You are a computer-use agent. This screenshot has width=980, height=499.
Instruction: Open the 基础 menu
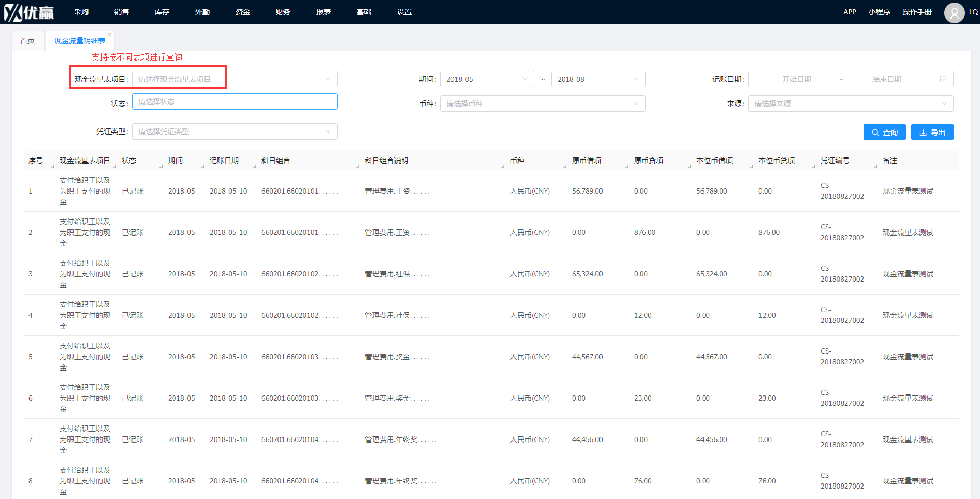pyautogui.click(x=364, y=12)
